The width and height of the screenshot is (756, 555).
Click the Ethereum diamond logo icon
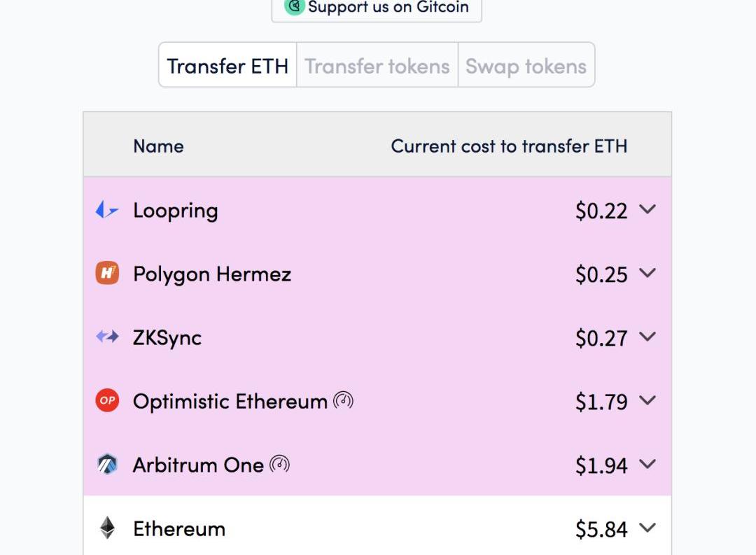(x=107, y=528)
